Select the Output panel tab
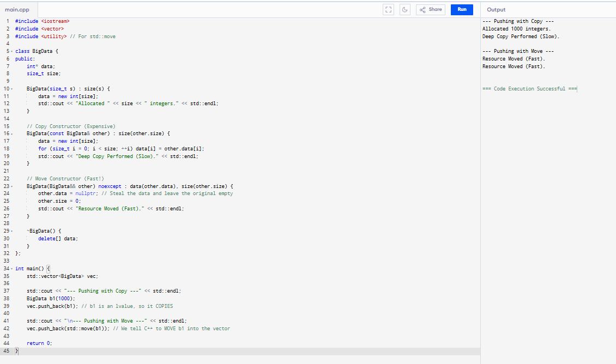 click(496, 10)
